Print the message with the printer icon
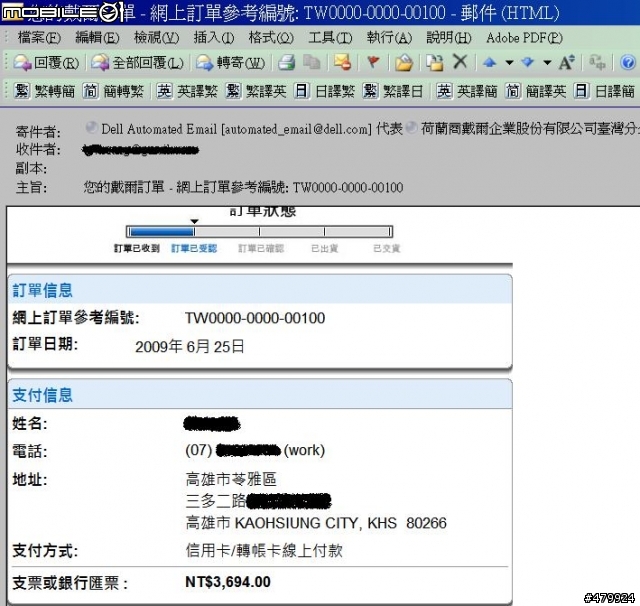This screenshot has width=640, height=606. (x=287, y=62)
